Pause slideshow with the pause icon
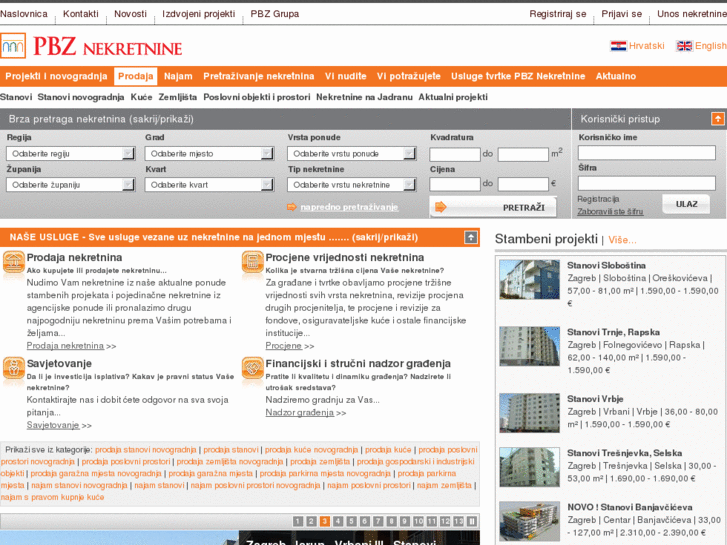727x545 pixels. click(x=472, y=521)
